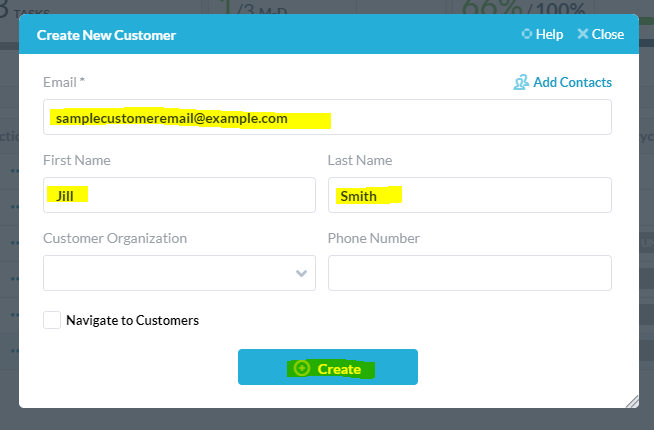Click the Smith text in Last Name
The height and width of the screenshot is (430, 654).
[x=359, y=196]
